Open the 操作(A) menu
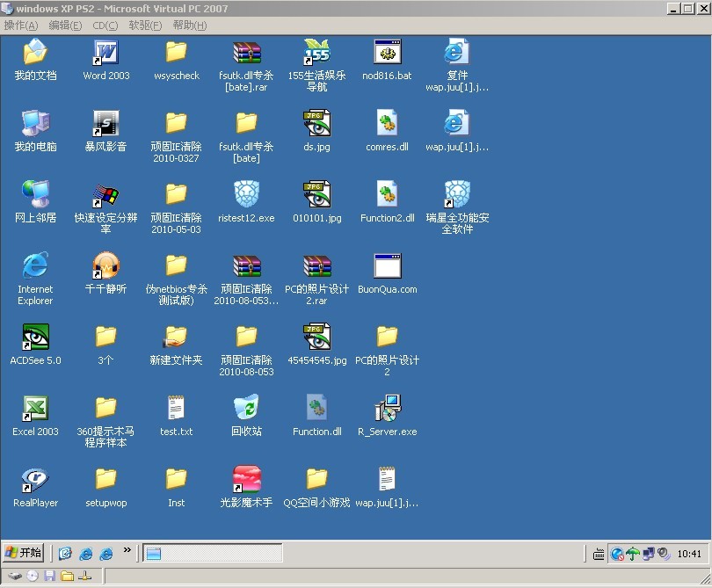The height and width of the screenshot is (588, 712). coord(21,25)
